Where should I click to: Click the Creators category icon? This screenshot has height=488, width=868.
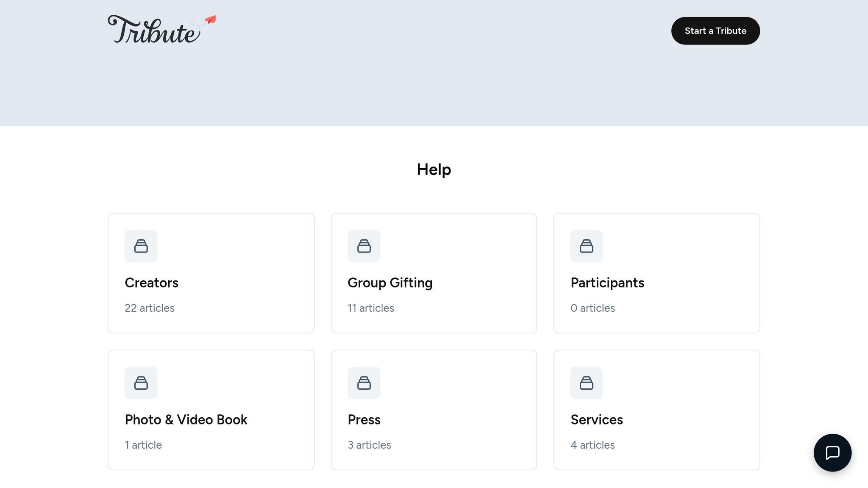(141, 246)
